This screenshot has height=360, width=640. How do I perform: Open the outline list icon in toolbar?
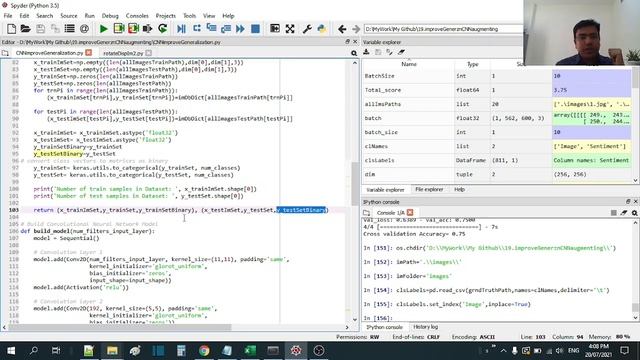pos(70,29)
